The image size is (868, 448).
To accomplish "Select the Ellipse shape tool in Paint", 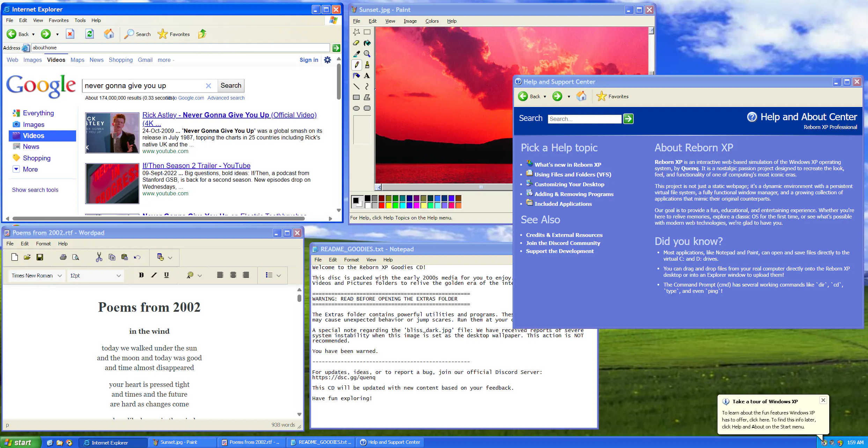I will (356, 108).
